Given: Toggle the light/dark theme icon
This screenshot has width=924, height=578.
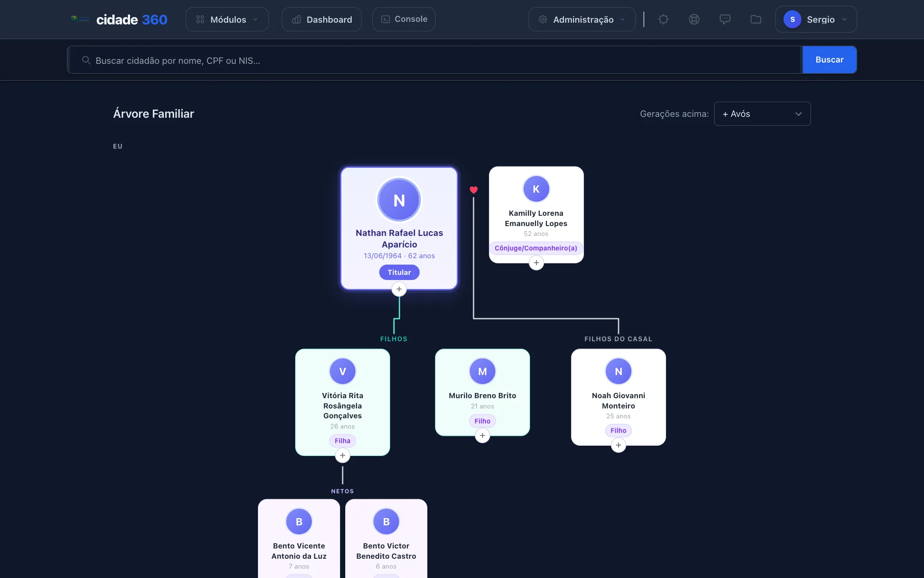Looking at the screenshot, I should [x=663, y=19].
